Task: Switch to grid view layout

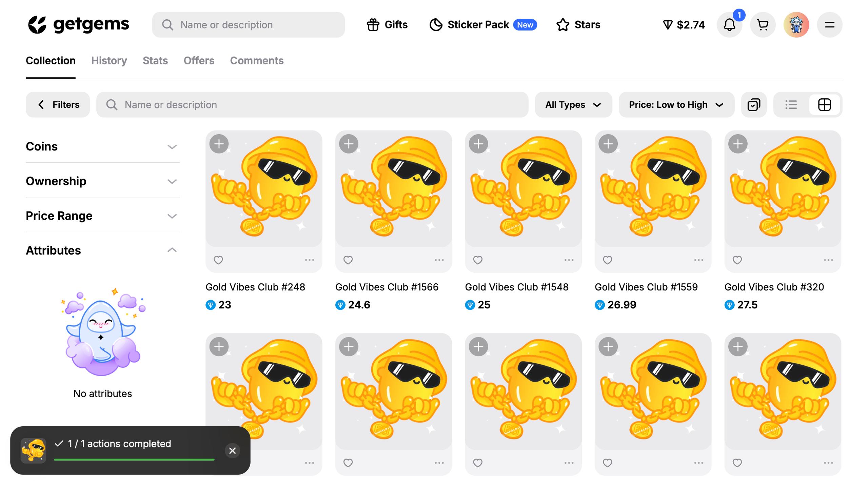Action: click(x=824, y=105)
